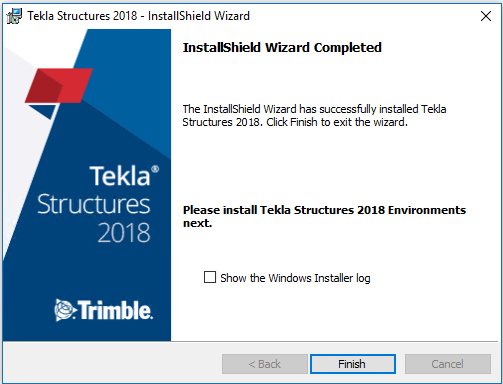The width and height of the screenshot is (503, 384).
Task: Click the registered trademark symbol beside Tekla
Action: click(155, 169)
